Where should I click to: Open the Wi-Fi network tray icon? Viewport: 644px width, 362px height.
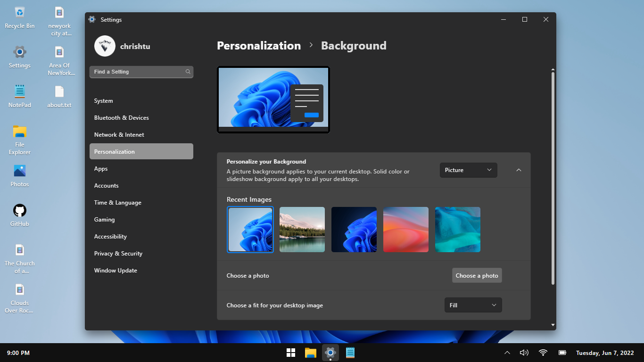point(543,353)
